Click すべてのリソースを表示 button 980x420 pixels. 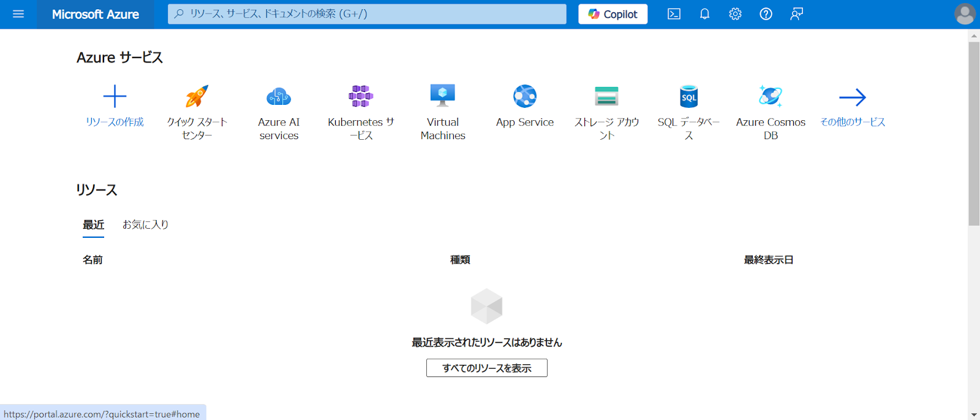tap(487, 368)
